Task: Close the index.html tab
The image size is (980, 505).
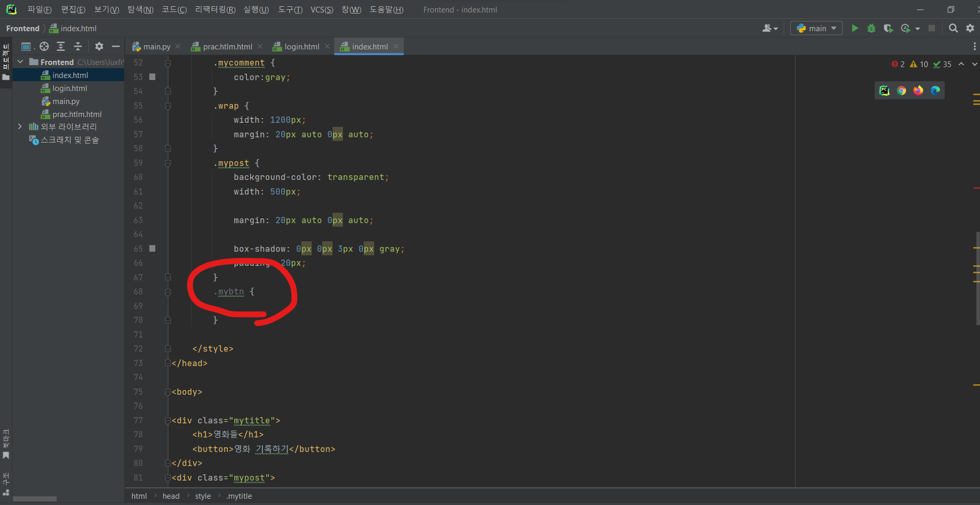Action: (396, 46)
